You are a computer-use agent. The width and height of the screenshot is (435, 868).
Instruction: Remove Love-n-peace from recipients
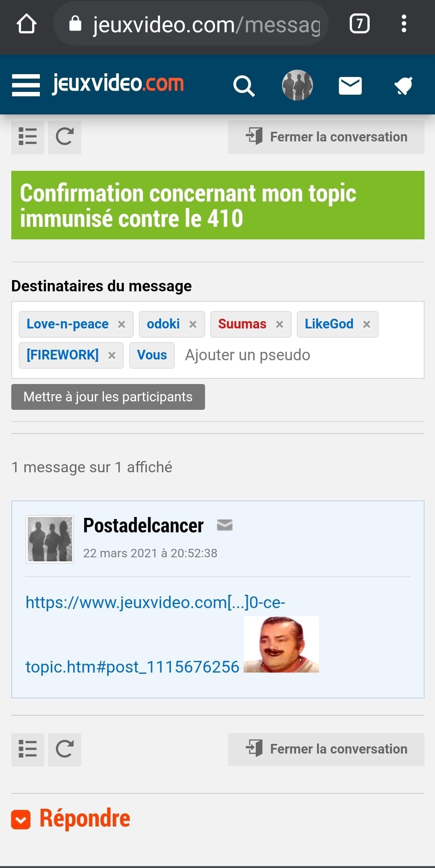[121, 324]
